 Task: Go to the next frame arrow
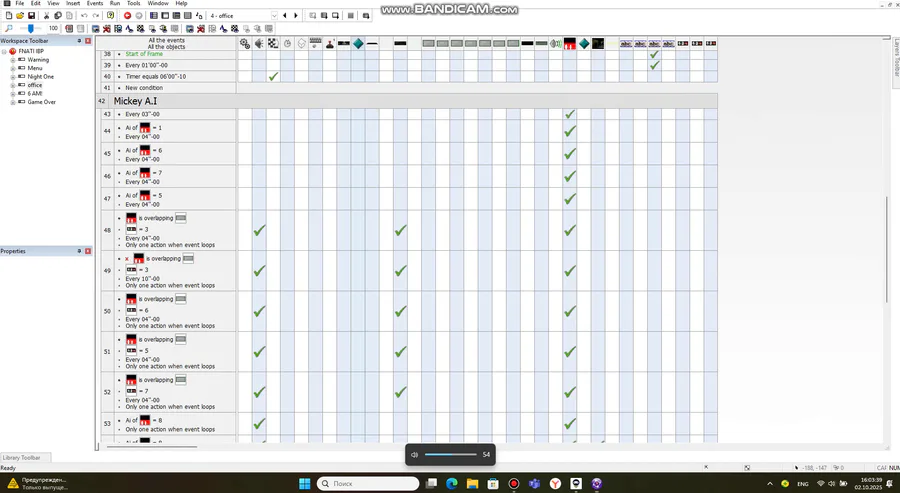pyautogui.click(x=296, y=15)
